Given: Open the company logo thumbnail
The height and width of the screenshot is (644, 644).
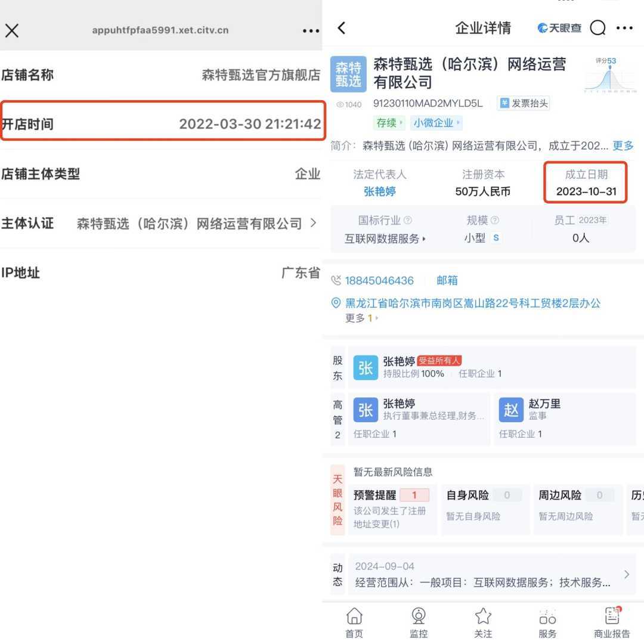Looking at the screenshot, I should click(x=348, y=74).
